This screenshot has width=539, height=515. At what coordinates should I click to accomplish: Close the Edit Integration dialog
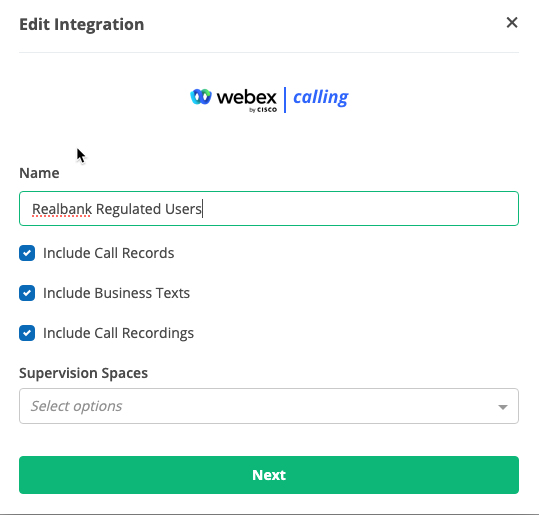coord(512,23)
